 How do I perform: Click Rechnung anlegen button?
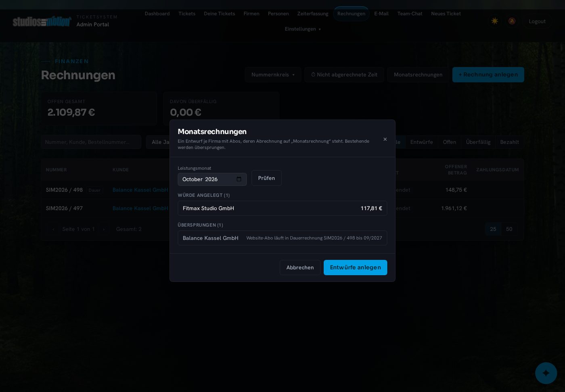pos(488,75)
